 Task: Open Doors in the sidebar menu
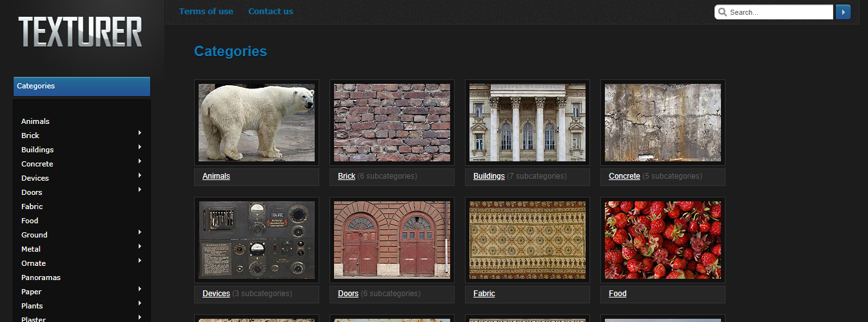(x=32, y=192)
